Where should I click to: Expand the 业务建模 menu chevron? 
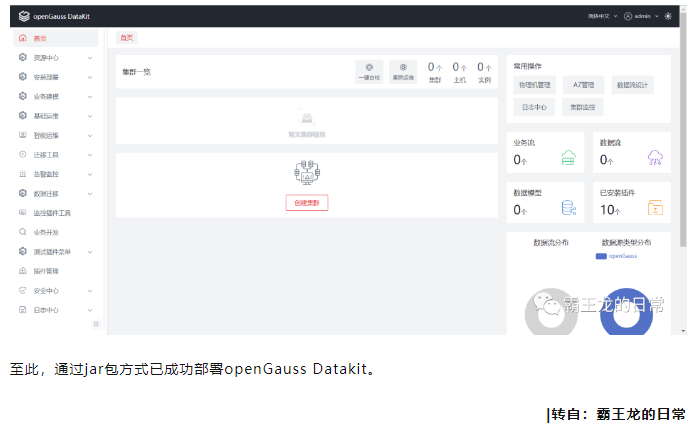pos(90,97)
